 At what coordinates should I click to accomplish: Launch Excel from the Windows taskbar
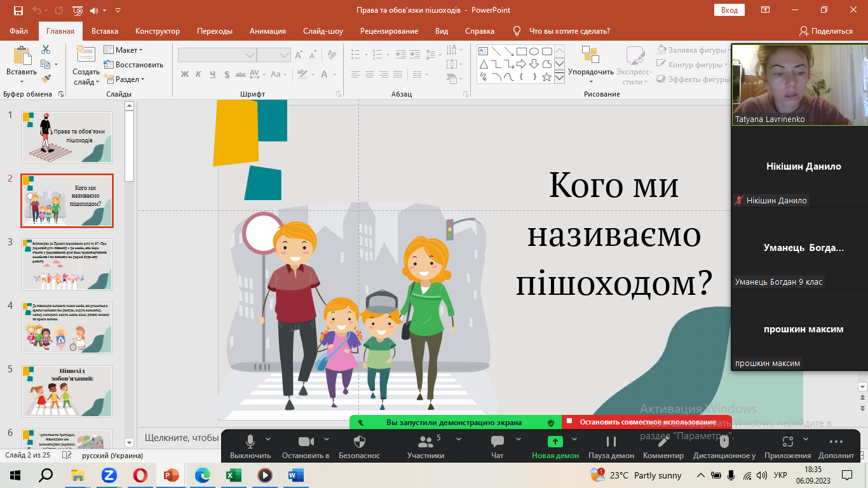[x=234, y=475]
